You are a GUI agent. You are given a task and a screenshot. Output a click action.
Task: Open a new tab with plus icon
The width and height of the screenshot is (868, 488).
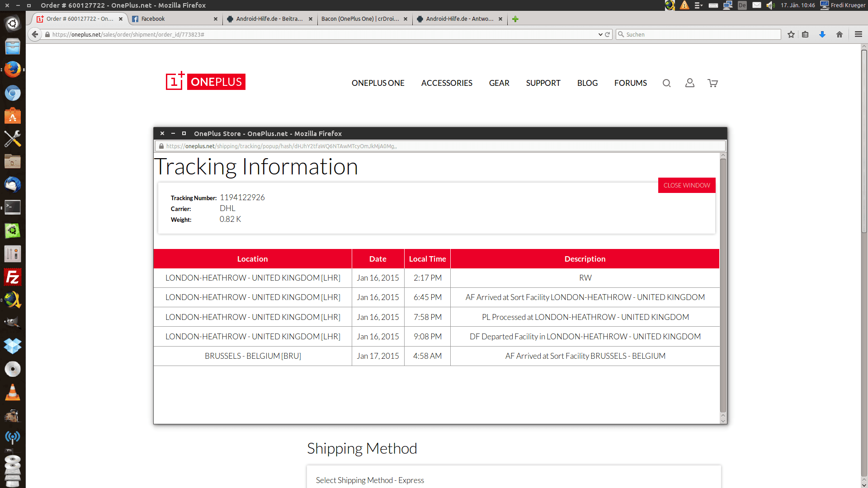point(515,19)
